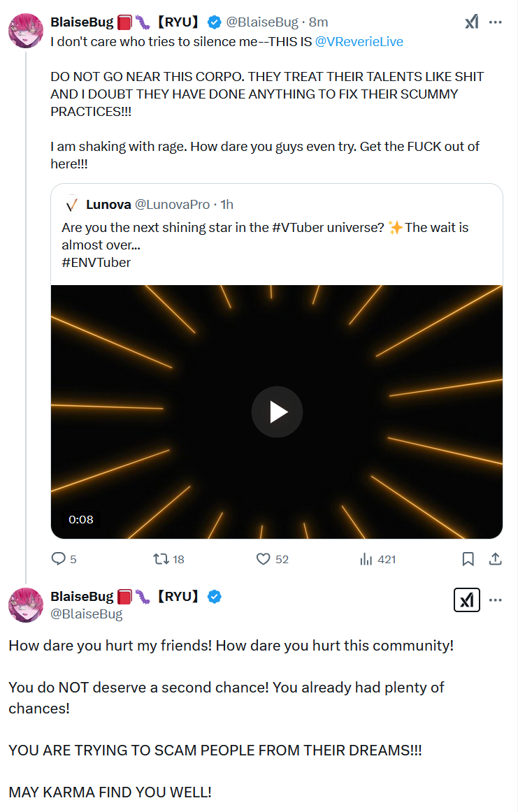Open second tweet's more options menu

496,600
